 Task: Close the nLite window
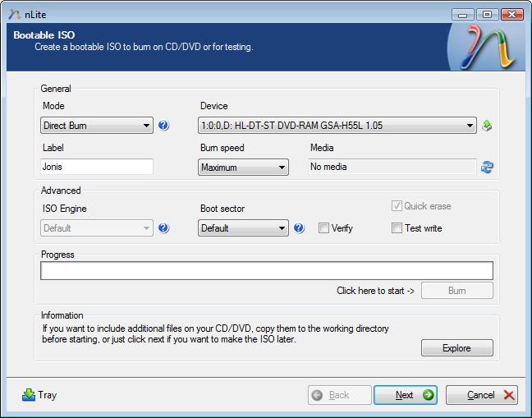point(512,15)
